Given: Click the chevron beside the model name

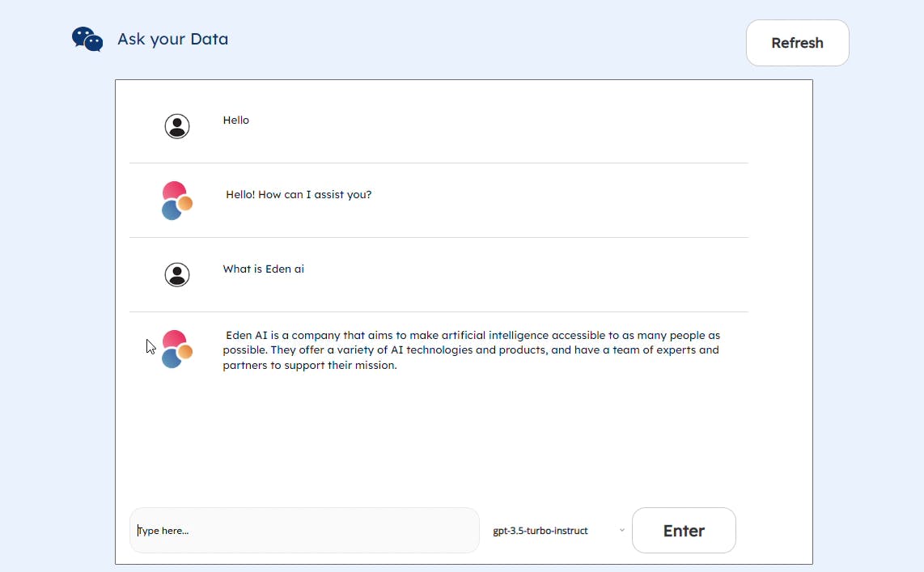Looking at the screenshot, I should pyautogui.click(x=621, y=531).
